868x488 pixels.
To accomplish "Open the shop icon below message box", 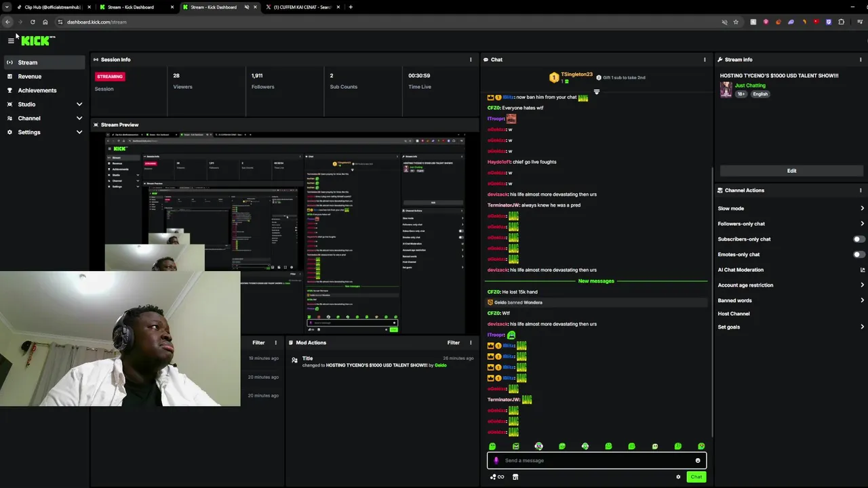I will pyautogui.click(x=515, y=477).
